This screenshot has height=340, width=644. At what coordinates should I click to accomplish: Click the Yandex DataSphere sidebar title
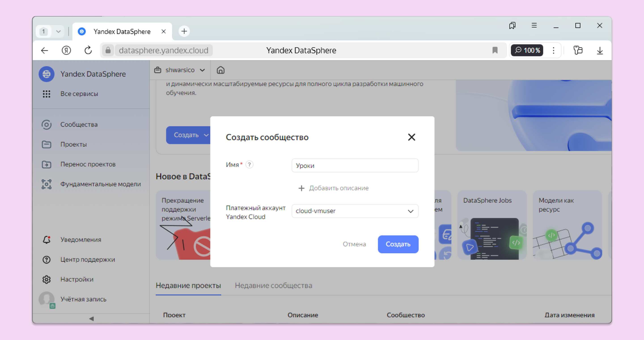(x=93, y=74)
